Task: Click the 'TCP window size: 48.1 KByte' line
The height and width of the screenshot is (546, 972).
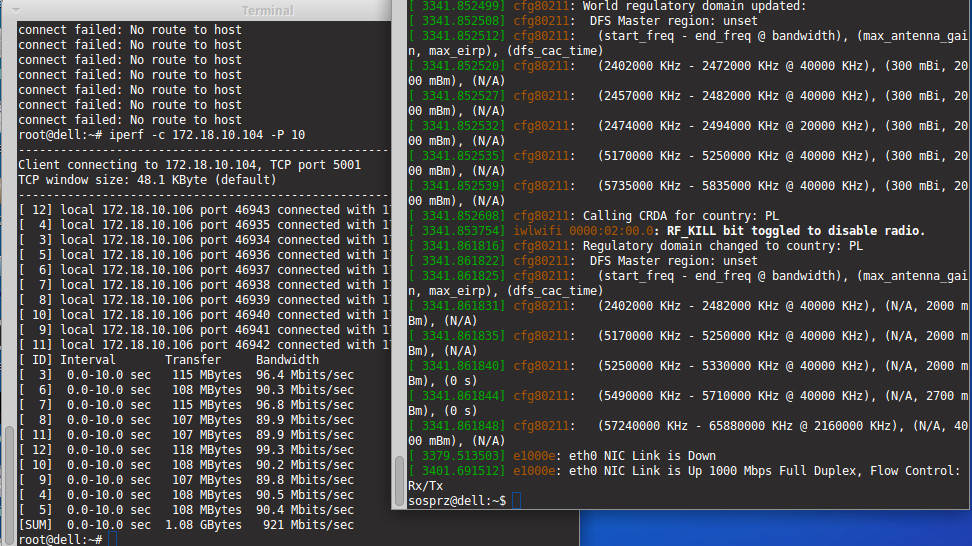Action: point(147,180)
